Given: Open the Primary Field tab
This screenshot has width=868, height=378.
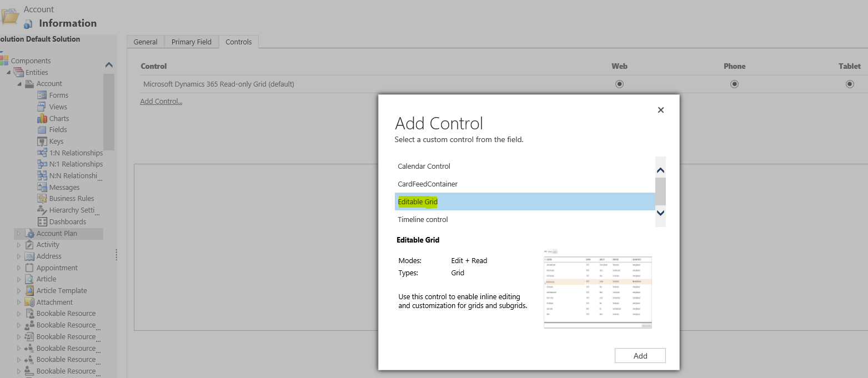Looking at the screenshot, I should tap(191, 42).
